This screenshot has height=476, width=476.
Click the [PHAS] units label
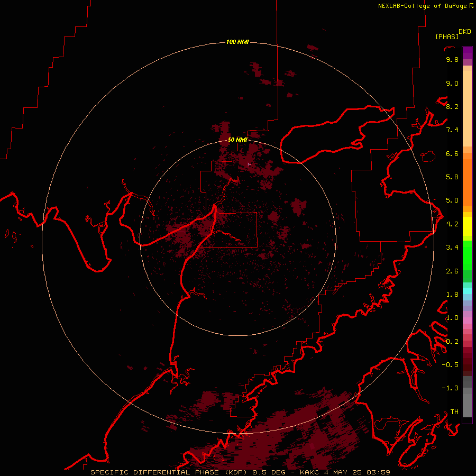(x=447, y=36)
